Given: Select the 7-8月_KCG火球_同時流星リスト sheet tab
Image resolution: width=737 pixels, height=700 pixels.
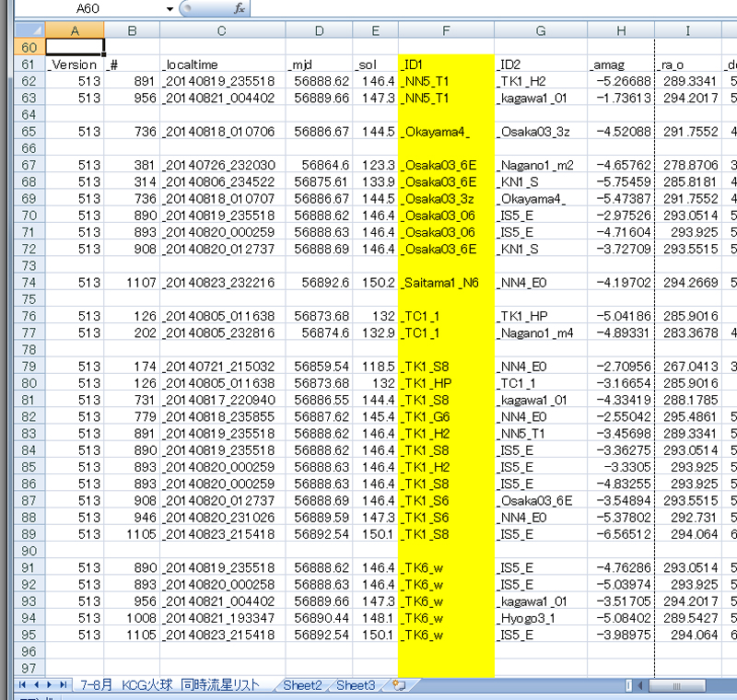Looking at the screenshot, I should tap(170, 685).
